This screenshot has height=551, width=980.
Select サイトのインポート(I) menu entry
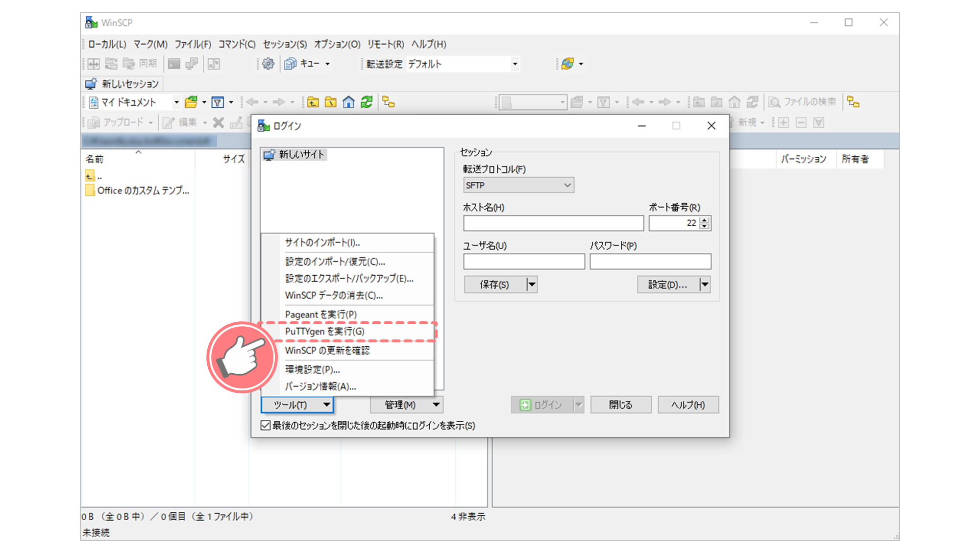[x=348, y=242]
